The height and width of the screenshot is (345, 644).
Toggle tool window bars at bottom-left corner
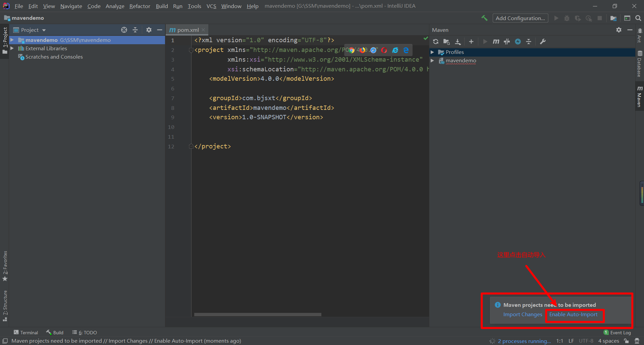(5, 341)
